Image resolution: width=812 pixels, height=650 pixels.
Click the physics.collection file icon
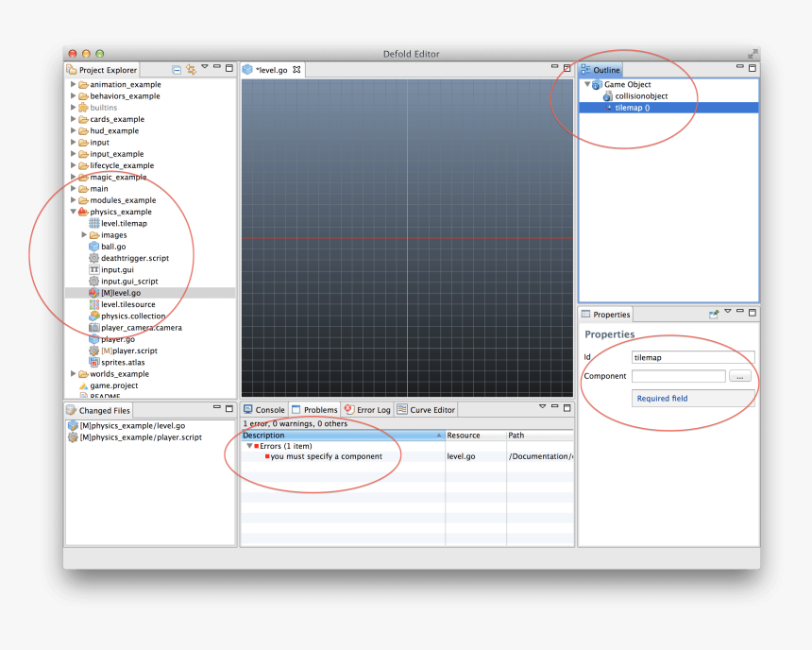click(93, 316)
